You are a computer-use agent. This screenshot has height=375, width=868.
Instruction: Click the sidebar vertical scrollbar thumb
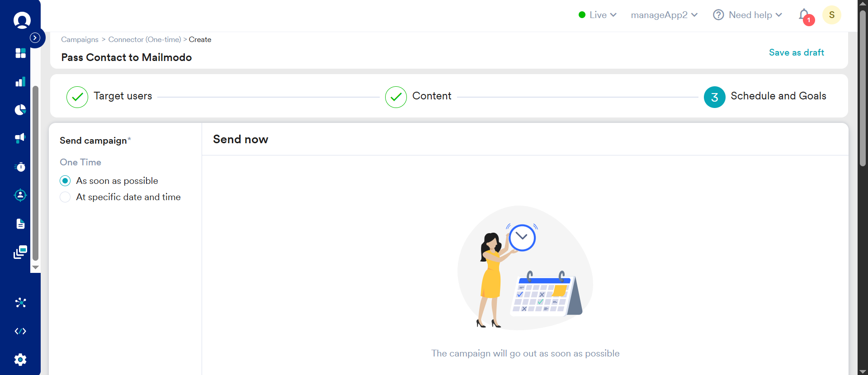pyautogui.click(x=35, y=172)
